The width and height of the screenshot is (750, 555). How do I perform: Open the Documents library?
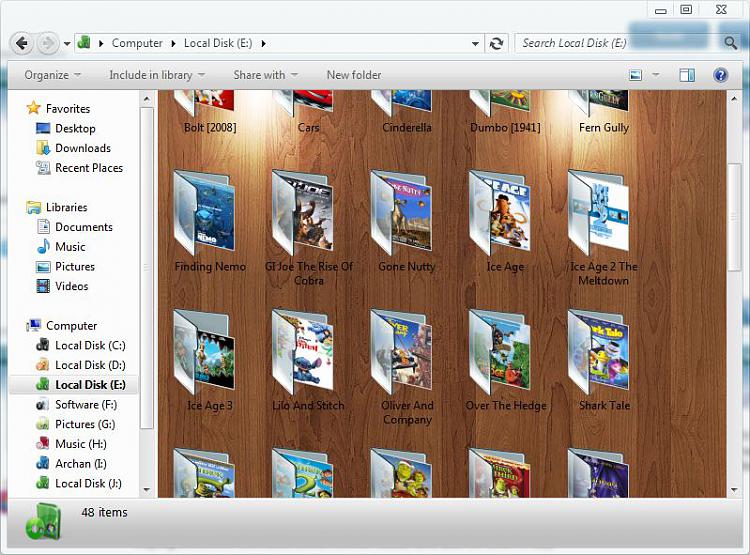84,227
